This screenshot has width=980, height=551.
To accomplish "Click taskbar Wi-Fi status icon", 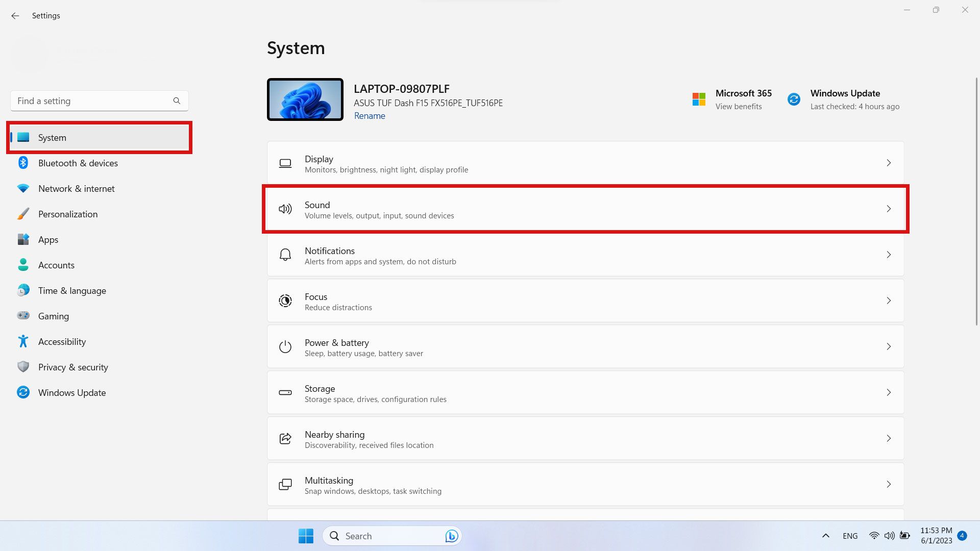I will click(874, 536).
